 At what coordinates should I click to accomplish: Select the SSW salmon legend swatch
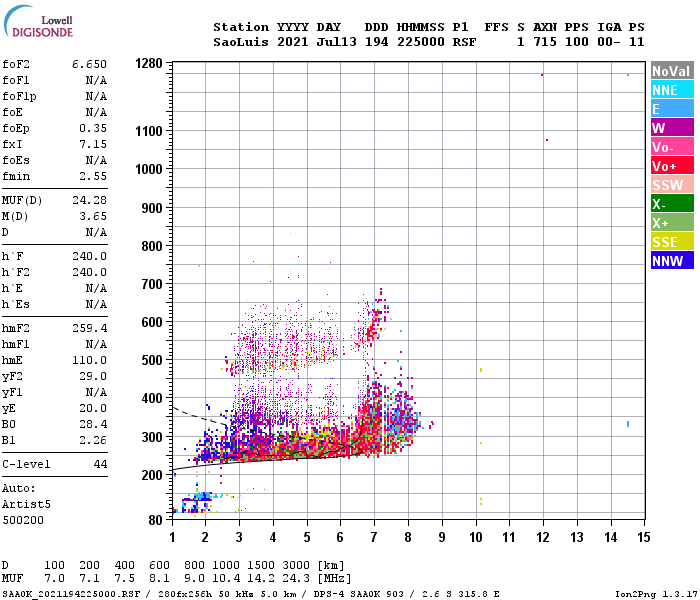coord(672,185)
